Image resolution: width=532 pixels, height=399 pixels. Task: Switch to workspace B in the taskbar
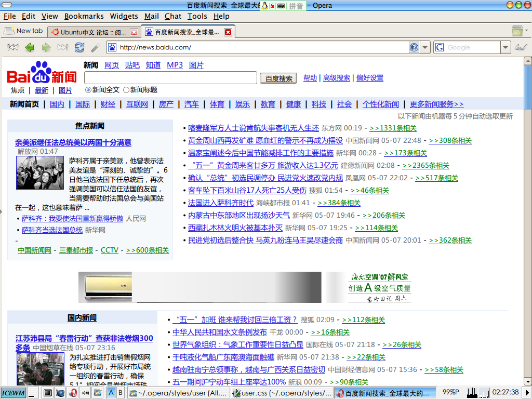pos(120,393)
